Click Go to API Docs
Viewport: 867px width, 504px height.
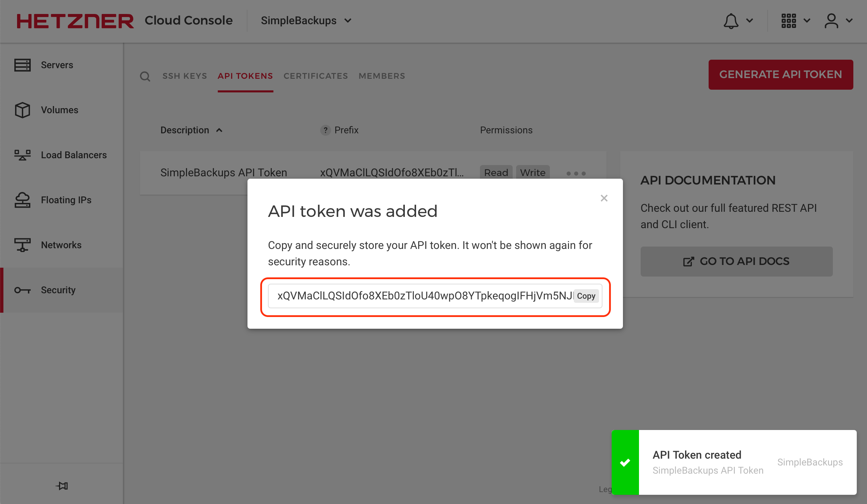[736, 261]
